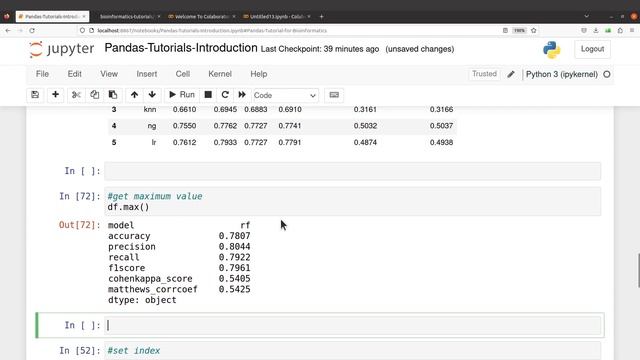This screenshot has height=360, width=640.
Task: Open the reader view icon in address bar
Action: (505, 31)
